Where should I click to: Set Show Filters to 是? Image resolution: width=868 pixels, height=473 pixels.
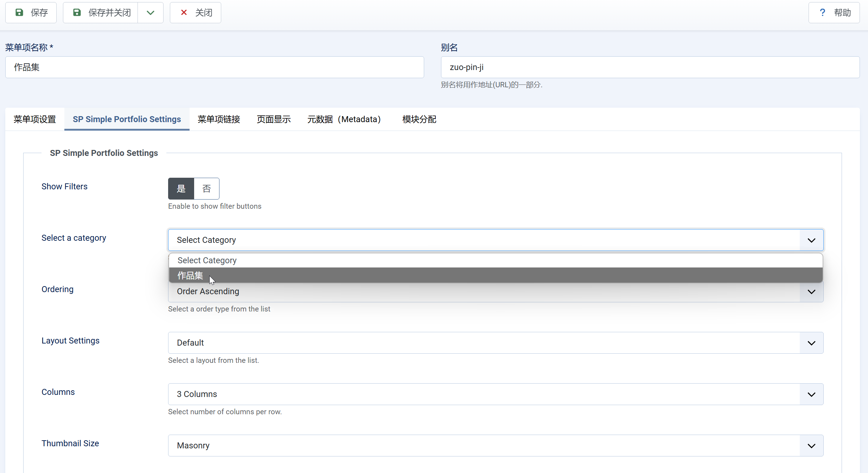click(x=181, y=189)
